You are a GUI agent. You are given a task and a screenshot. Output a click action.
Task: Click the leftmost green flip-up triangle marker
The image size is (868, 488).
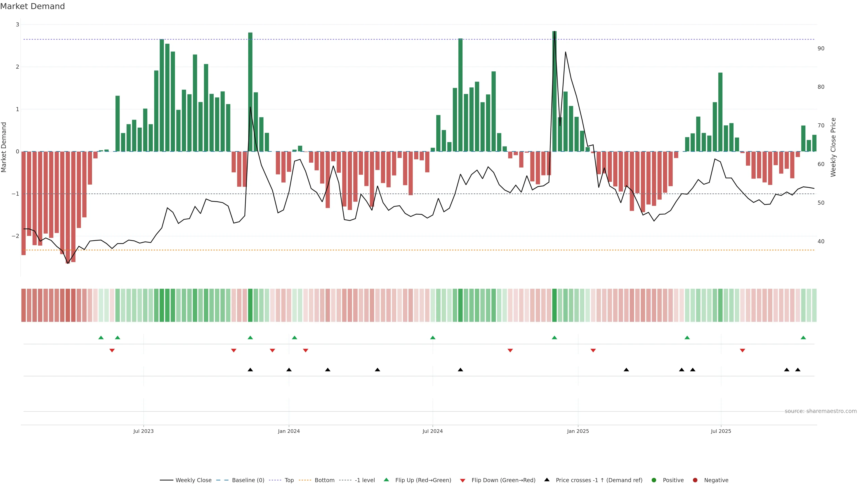pyautogui.click(x=101, y=338)
